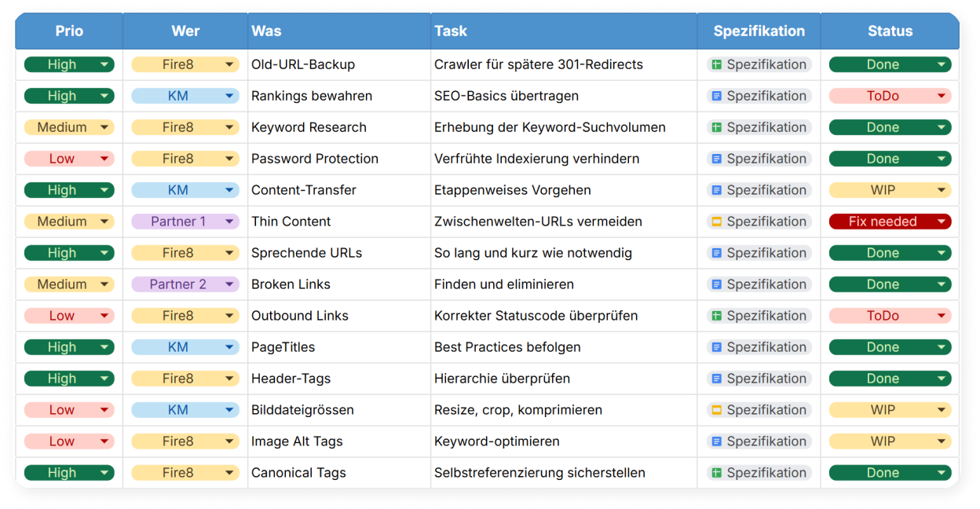Click the Docs icon in Rankings bewahren's Spezifikation chip

716,96
